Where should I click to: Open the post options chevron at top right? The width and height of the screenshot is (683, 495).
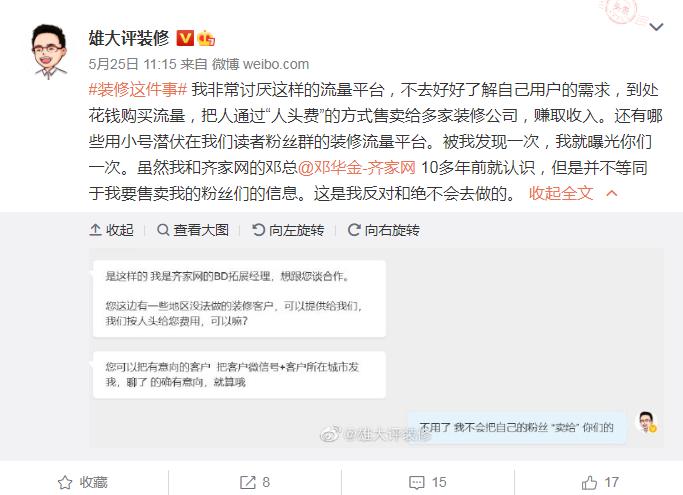click(656, 27)
